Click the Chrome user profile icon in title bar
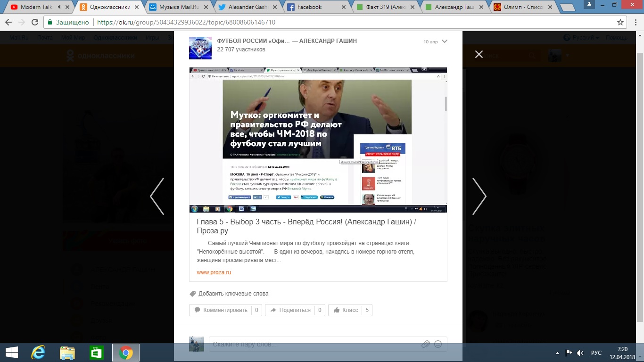 (x=589, y=4)
